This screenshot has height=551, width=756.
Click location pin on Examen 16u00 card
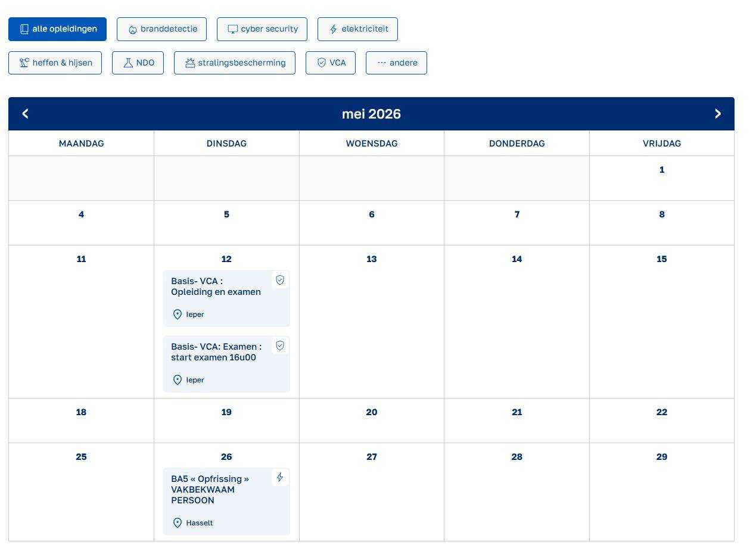pyautogui.click(x=177, y=380)
